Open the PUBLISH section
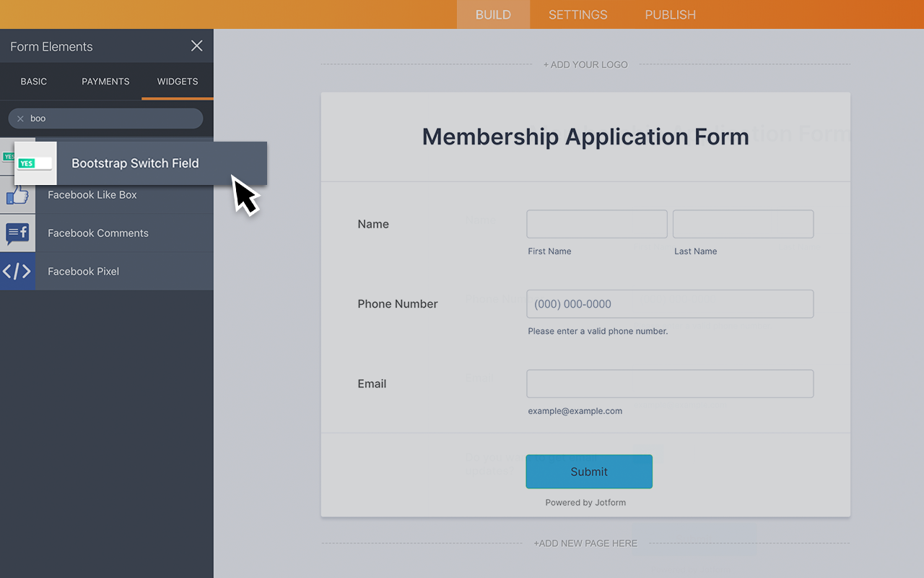This screenshot has width=924, height=578. click(670, 14)
